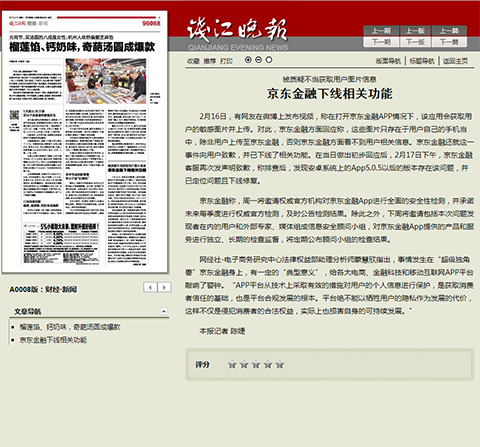480x447 pixels.
Task: Click the 下一篇 button
Action: [449, 42]
